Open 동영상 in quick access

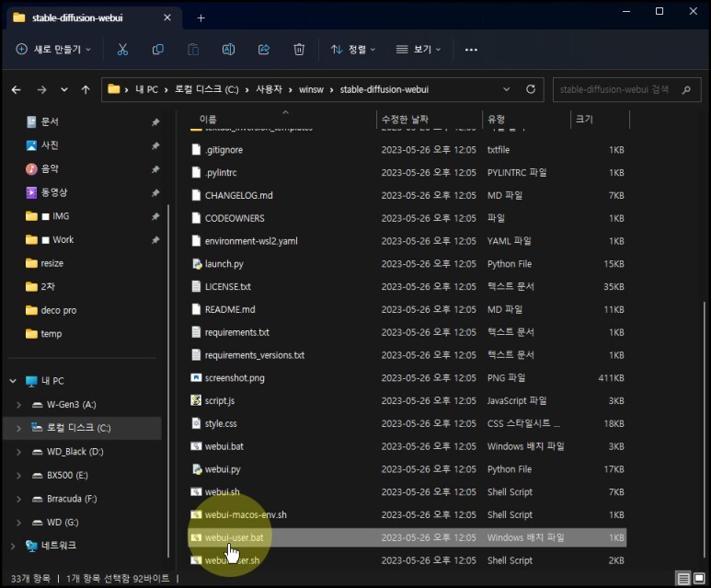(x=54, y=192)
